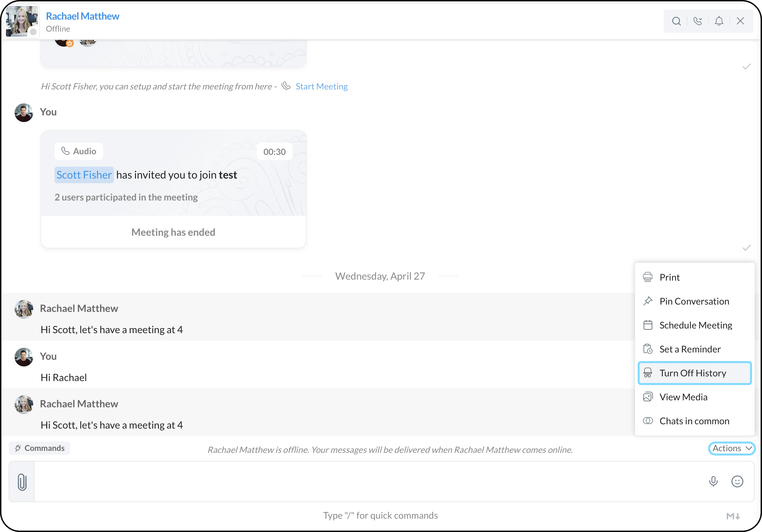This screenshot has height=532, width=762.
Task: Record a voice message with the microphone icon
Action: [x=713, y=481]
